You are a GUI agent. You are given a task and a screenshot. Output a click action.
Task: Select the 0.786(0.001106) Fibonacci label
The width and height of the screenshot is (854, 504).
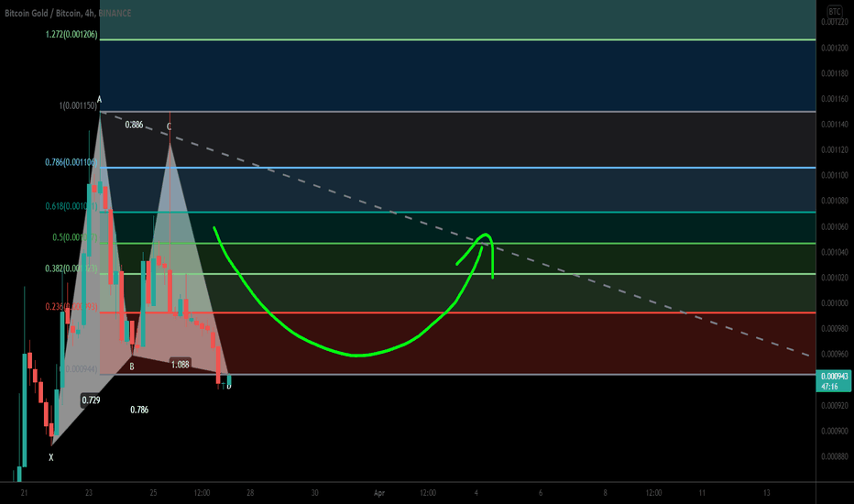pos(71,162)
